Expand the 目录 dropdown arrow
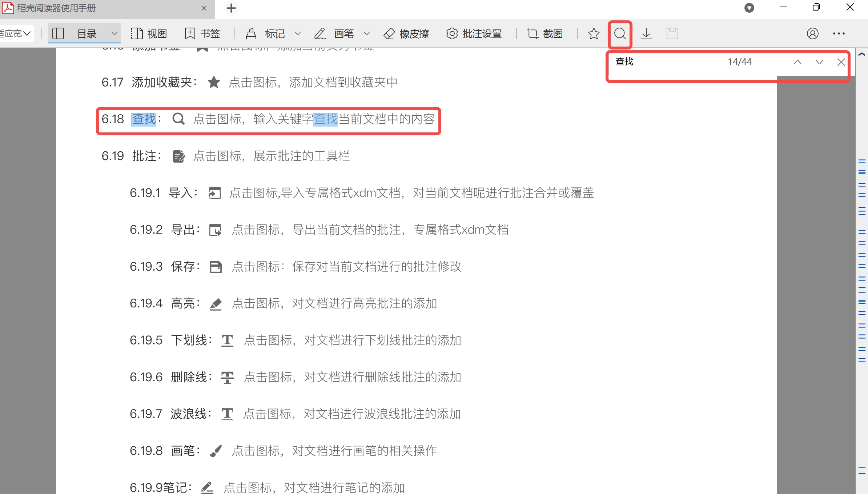Image resolution: width=868 pixels, height=494 pixels. pos(114,34)
